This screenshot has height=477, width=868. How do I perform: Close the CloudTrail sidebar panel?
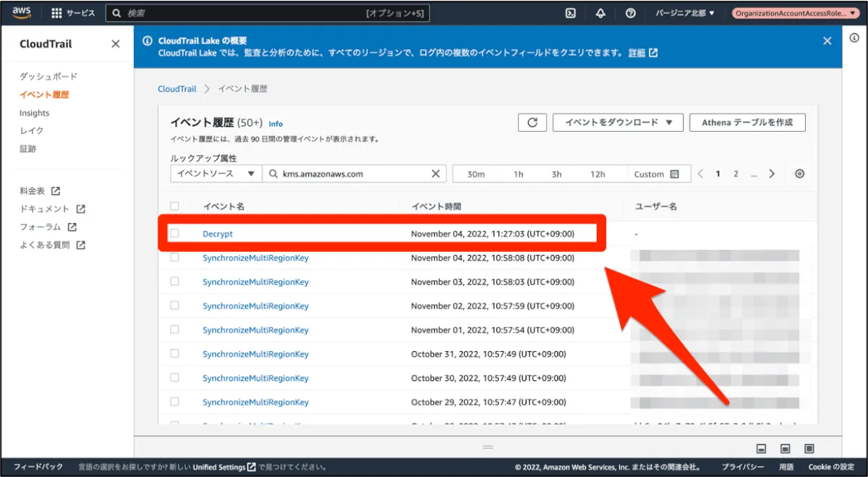tap(116, 44)
